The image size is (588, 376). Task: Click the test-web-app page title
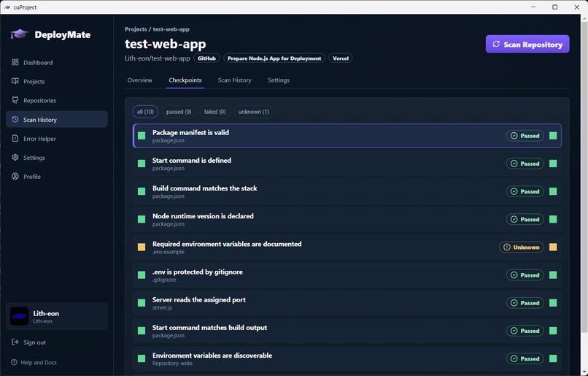pyautogui.click(x=166, y=44)
